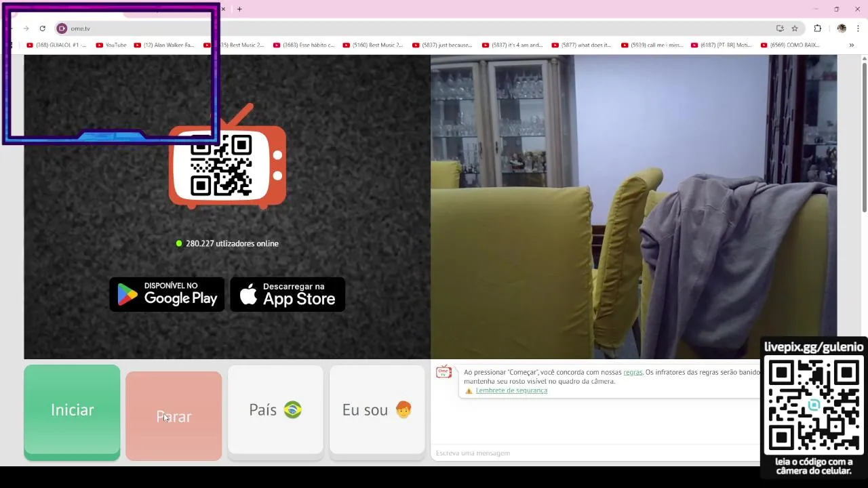Expand the bookmarks overflow chevron

tap(852, 45)
